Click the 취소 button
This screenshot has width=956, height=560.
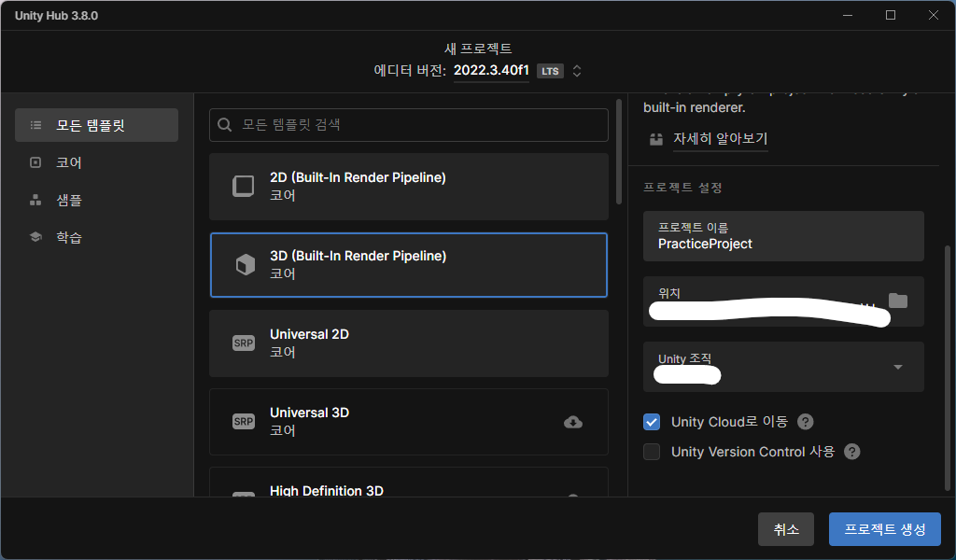tap(786, 529)
